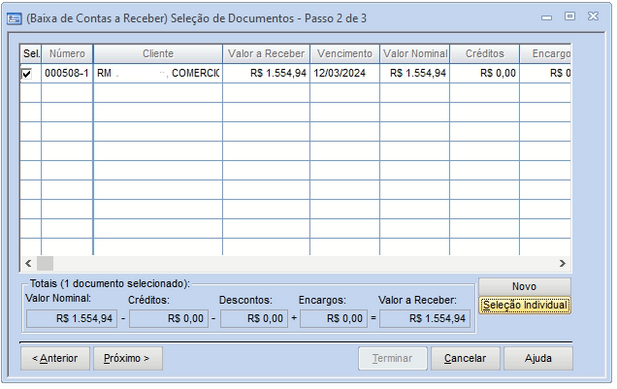This screenshot has width=617, height=389.
Task: Select the Valor Nominal total field
Action: tap(72, 318)
